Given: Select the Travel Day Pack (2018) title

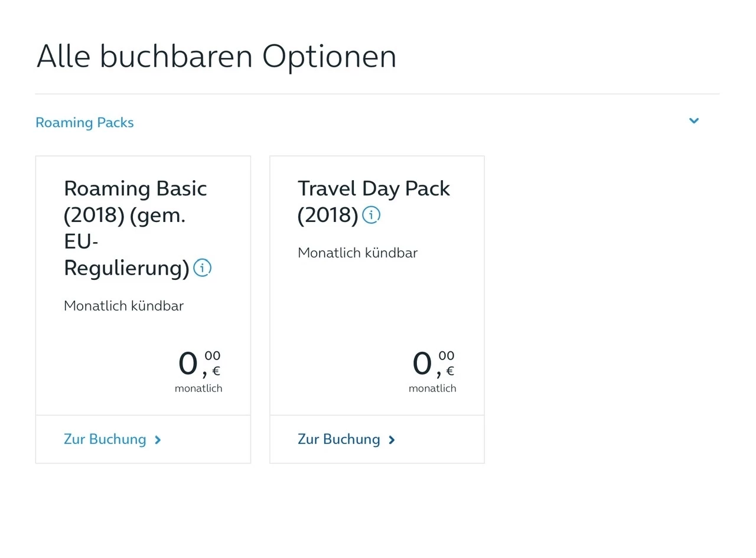Looking at the screenshot, I should (373, 189).
